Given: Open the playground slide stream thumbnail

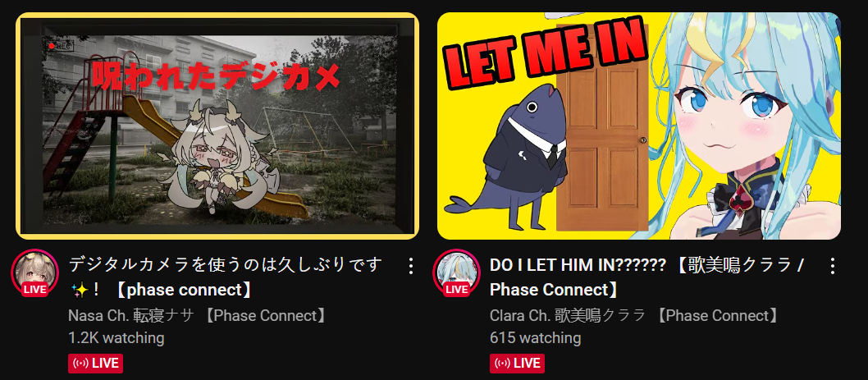Looking at the screenshot, I should click(217, 126).
